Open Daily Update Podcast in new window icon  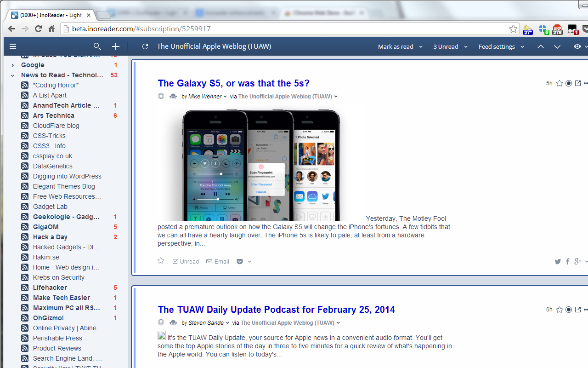pos(578,310)
